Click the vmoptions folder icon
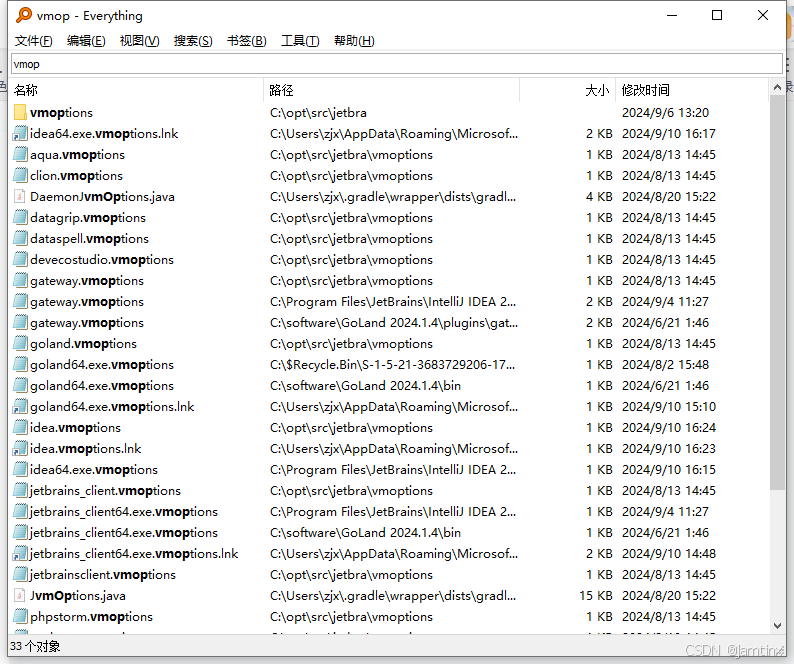Image resolution: width=794 pixels, height=664 pixels. pyautogui.click(x=20, y=112)
